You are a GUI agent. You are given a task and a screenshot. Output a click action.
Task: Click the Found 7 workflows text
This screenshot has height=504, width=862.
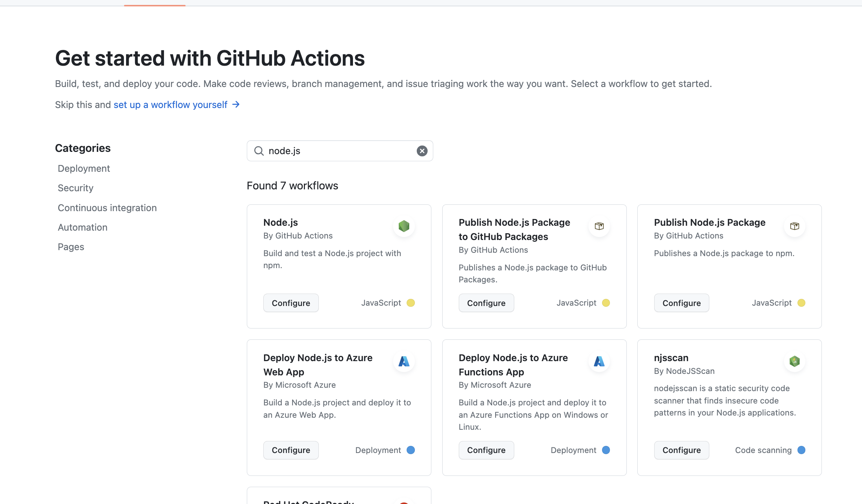click(x=293, y=186)
